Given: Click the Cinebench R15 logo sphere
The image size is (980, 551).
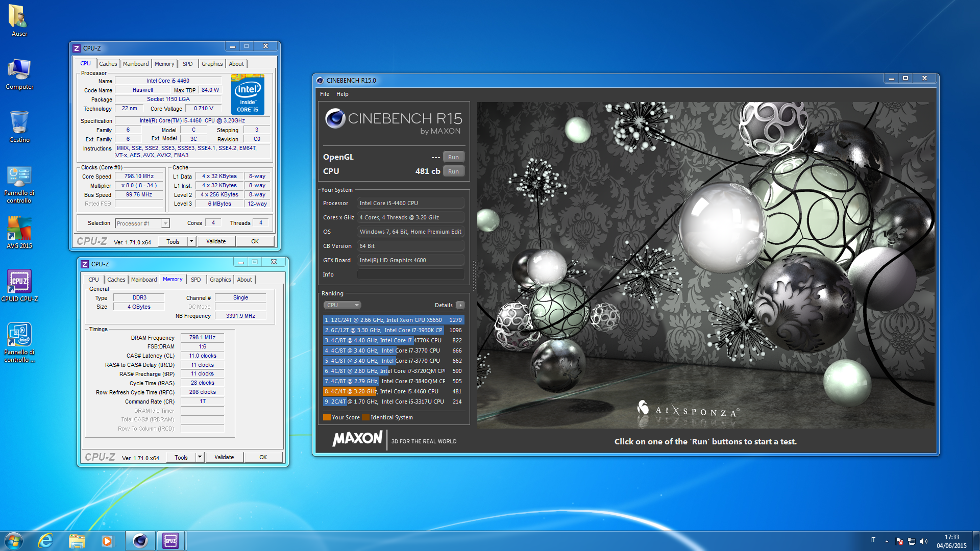Looking at the screenshot, I should pyautogui.click(x=335, y=118).
